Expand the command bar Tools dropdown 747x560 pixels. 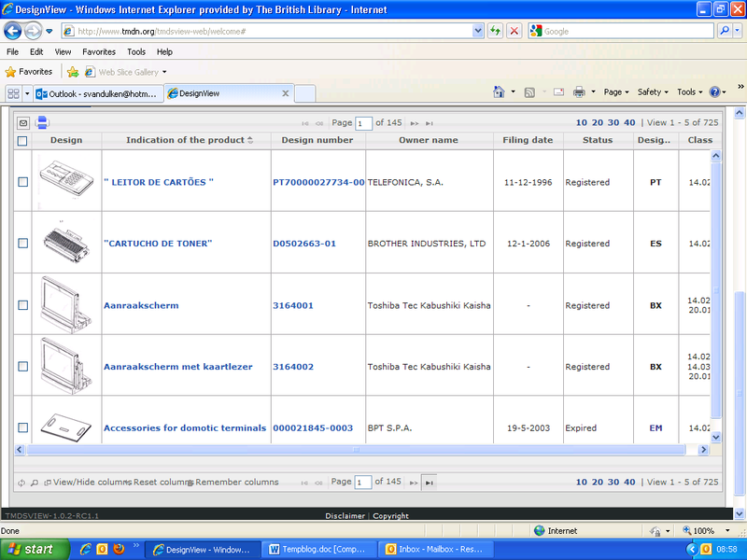coord(689,91)
